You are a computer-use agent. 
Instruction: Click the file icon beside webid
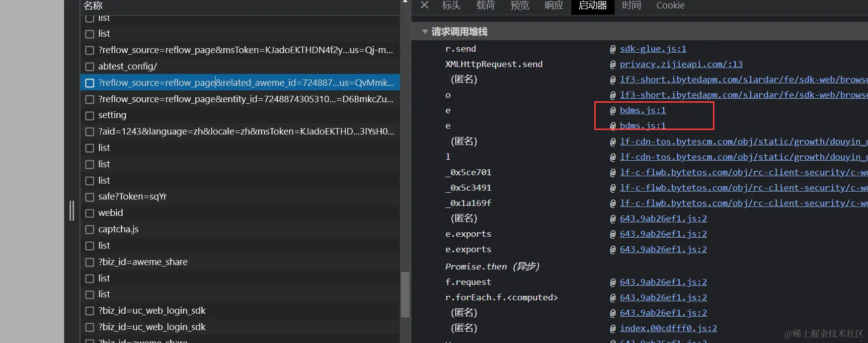point(89,213)
